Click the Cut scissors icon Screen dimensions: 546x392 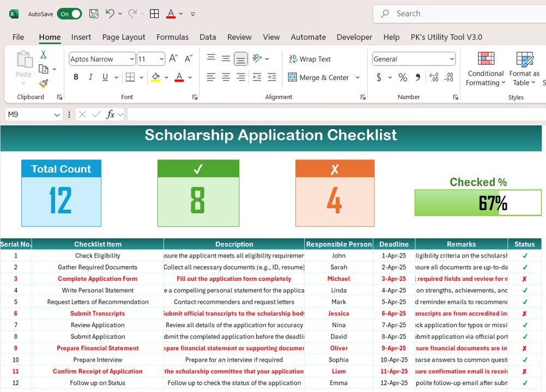[x=44, y=54]
